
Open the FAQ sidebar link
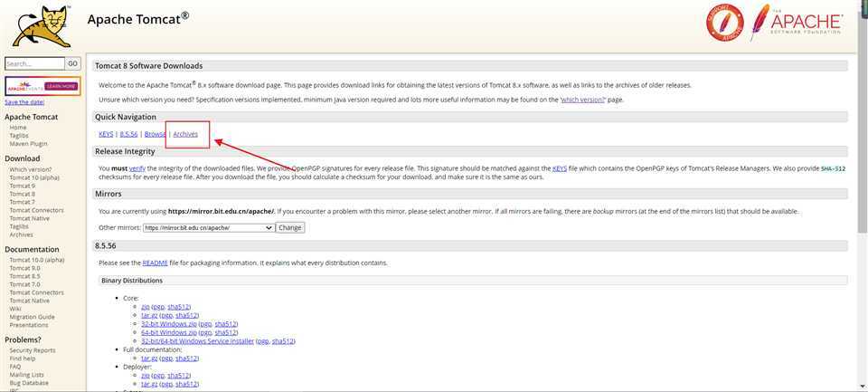tap(15, 367)
